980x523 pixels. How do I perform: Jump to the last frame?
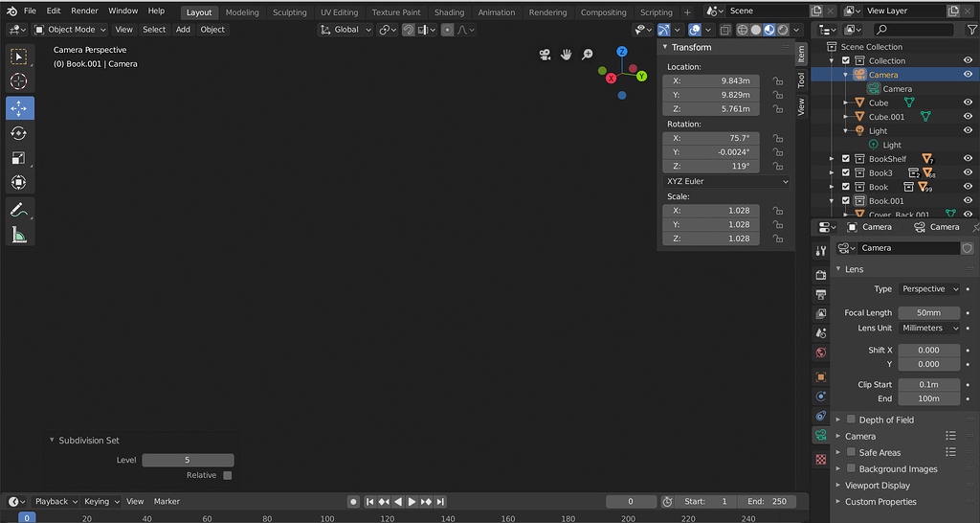click(x=440, y=502)
